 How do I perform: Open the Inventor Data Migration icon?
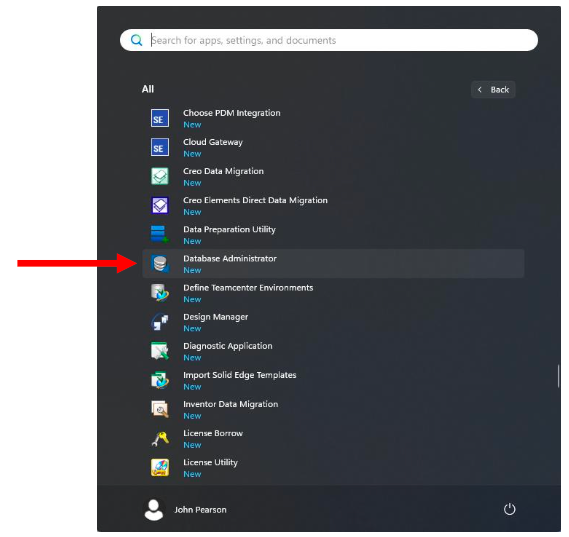coord(160,409)
